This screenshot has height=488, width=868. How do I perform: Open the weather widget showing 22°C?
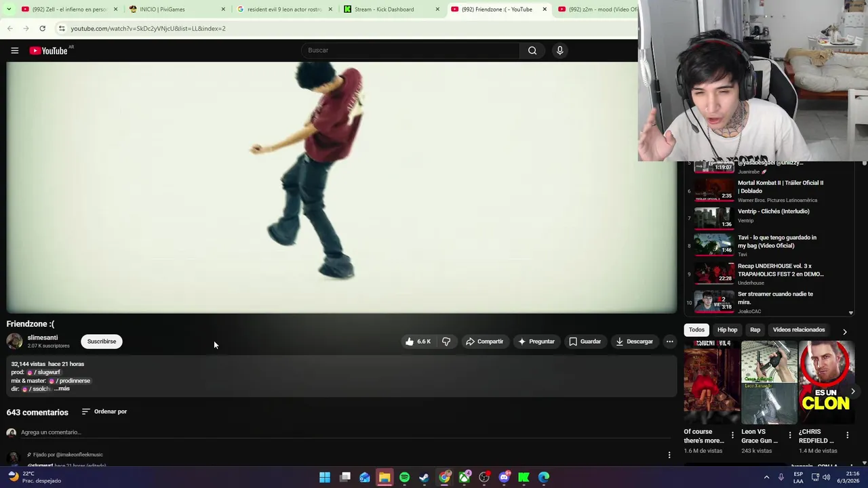coord(34,477)
